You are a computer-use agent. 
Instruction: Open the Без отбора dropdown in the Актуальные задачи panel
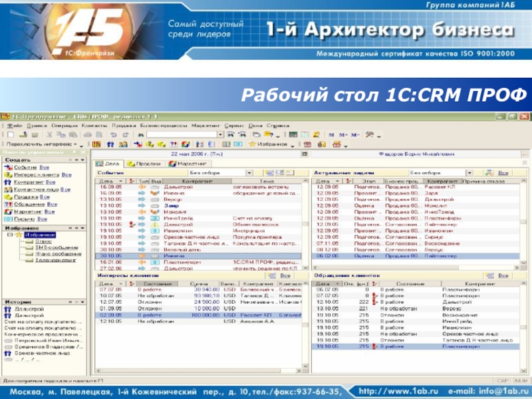(469, 173)
